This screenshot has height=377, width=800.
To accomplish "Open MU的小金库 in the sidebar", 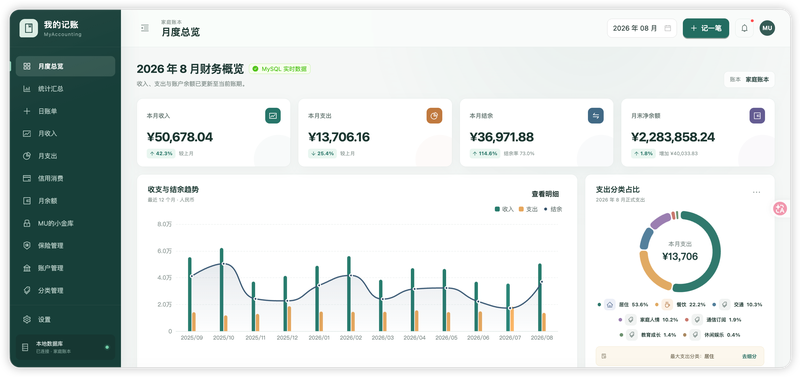I will pos(65,223).
